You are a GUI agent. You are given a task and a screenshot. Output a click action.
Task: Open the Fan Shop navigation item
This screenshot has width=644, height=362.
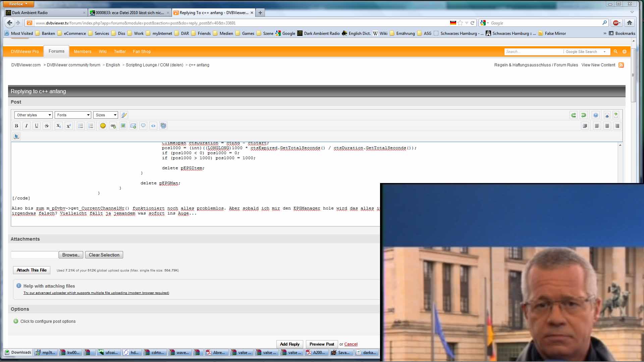pos(142,52)
